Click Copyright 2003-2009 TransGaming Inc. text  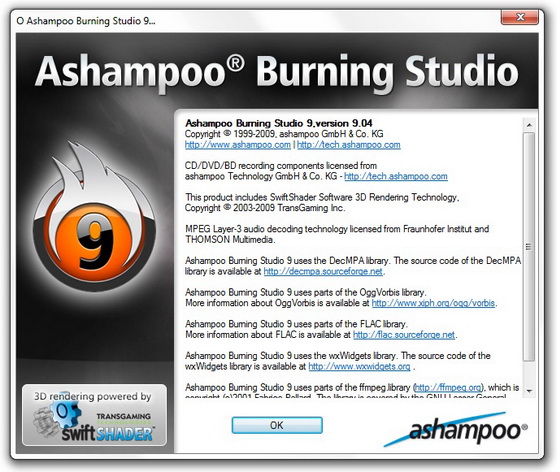[x=265, y=208]
